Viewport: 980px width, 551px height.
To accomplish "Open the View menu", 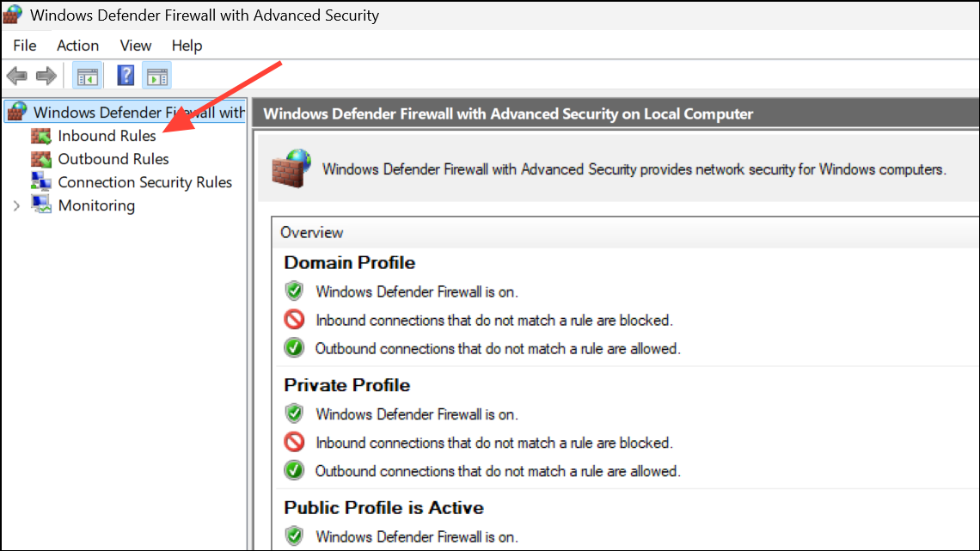I will click(136, 46).
